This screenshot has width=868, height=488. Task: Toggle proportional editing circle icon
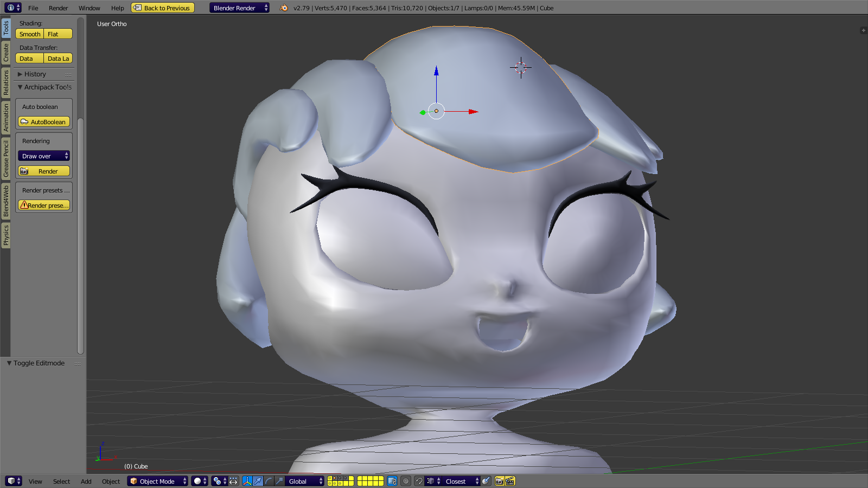point(406,481)
